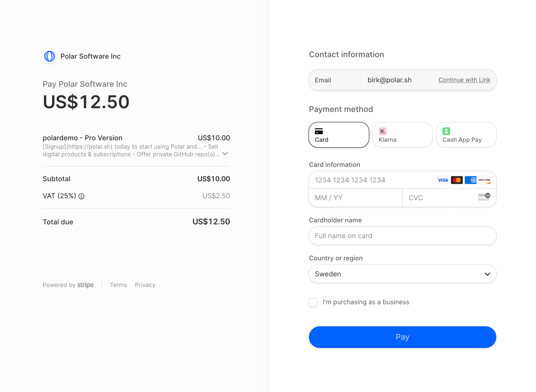Click the Polar Software Inc logo
Image resolution: width=536 pixels, height=392 pixels.
[50, 56]
